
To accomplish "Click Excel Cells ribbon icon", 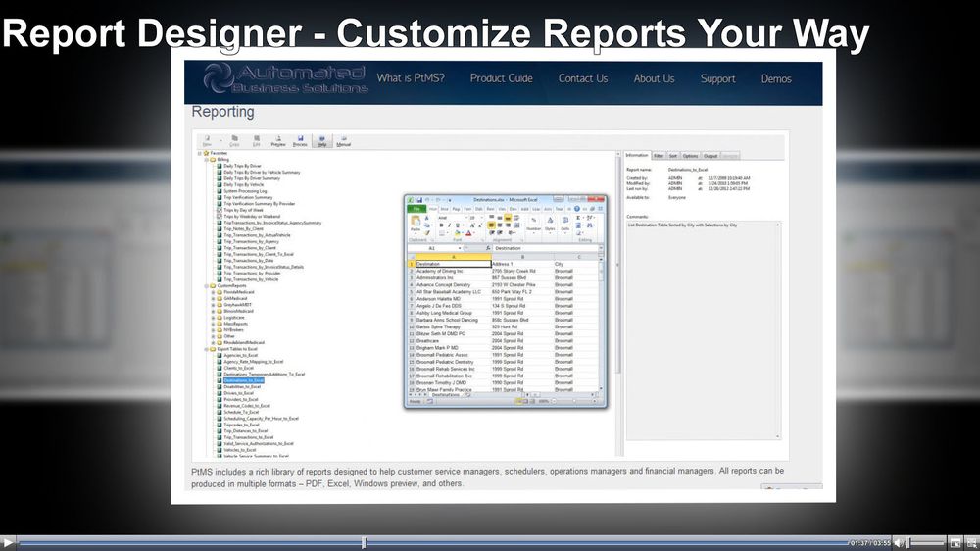I will [565, 224].
